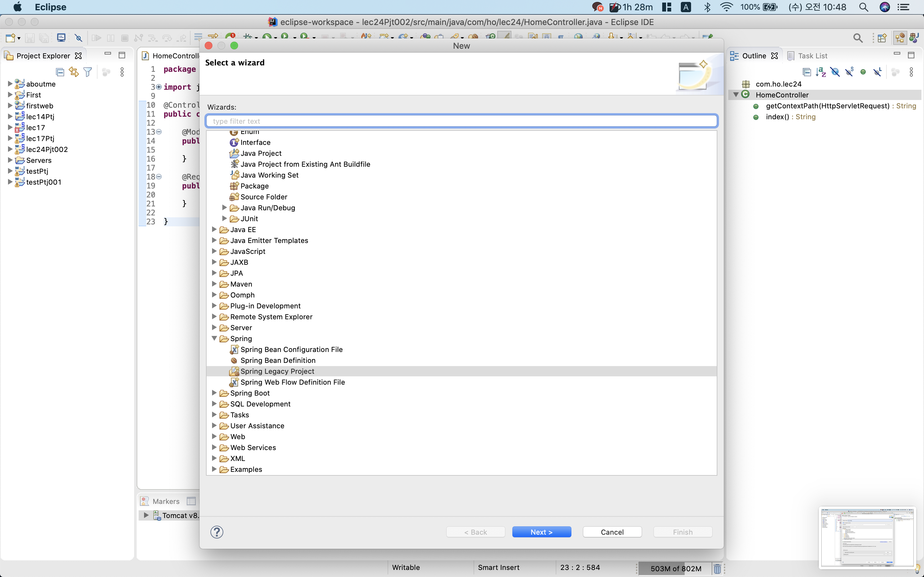
Task: Expand the lec24Pjt002 project node
Action: click(10, 149)
